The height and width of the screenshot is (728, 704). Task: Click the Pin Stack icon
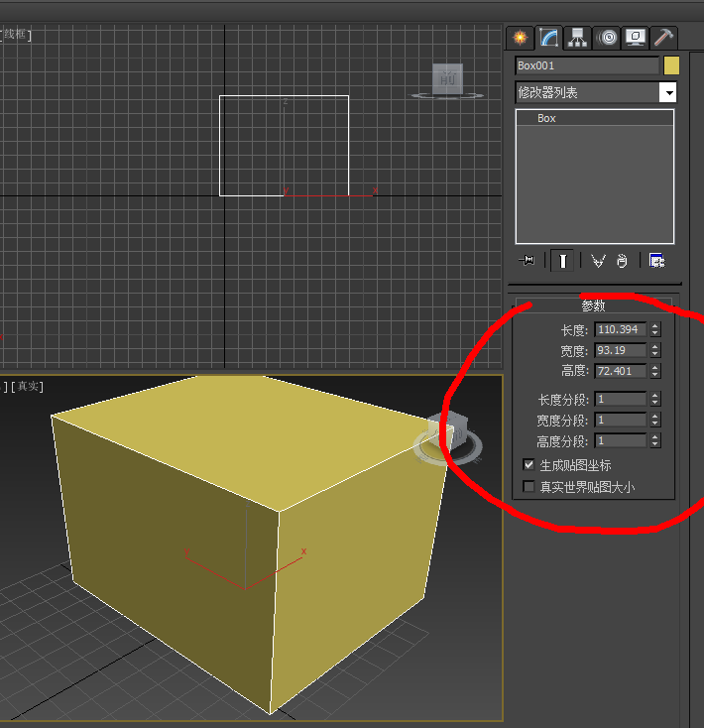click(x=528, y=261)
